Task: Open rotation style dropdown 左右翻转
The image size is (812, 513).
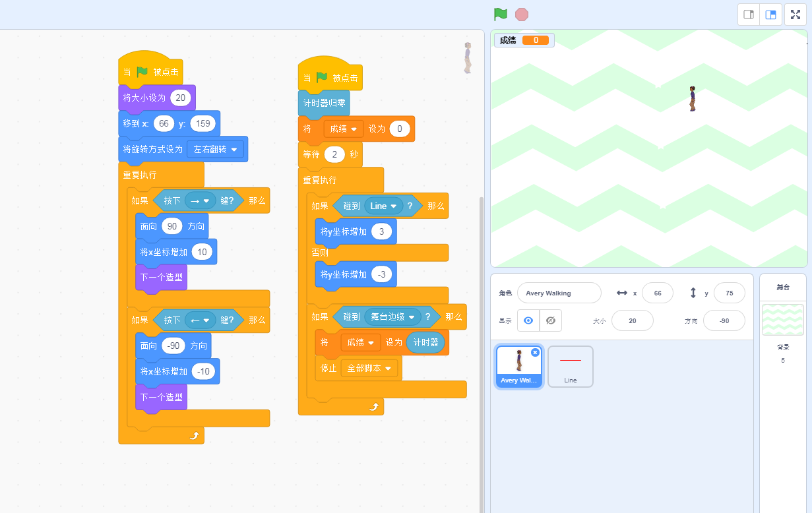Action: (x=216, y=149)
